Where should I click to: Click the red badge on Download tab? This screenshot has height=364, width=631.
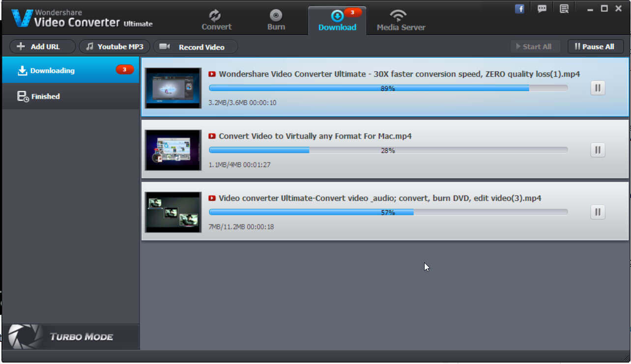tap(352, 12)
